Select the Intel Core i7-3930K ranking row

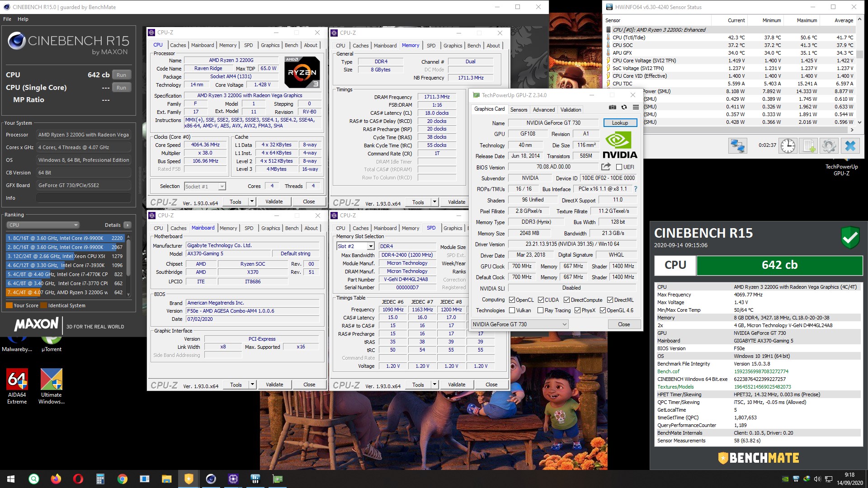pos(65,265)
